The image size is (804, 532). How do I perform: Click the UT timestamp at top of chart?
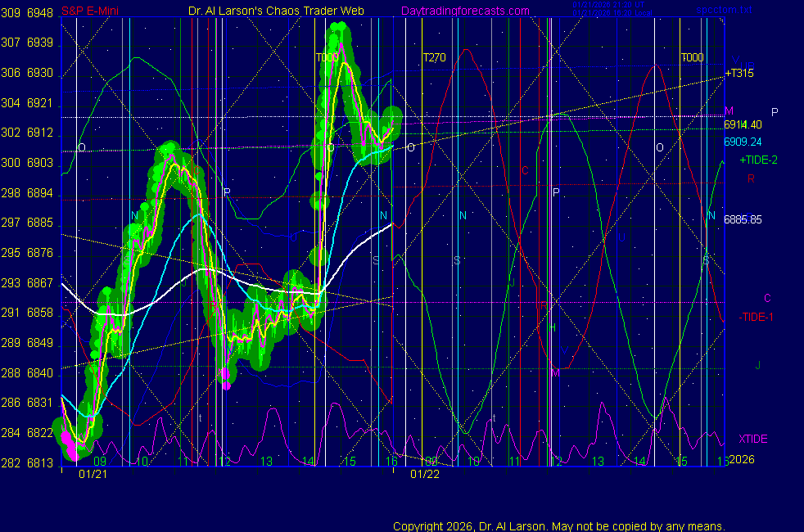tap(610, 4)
